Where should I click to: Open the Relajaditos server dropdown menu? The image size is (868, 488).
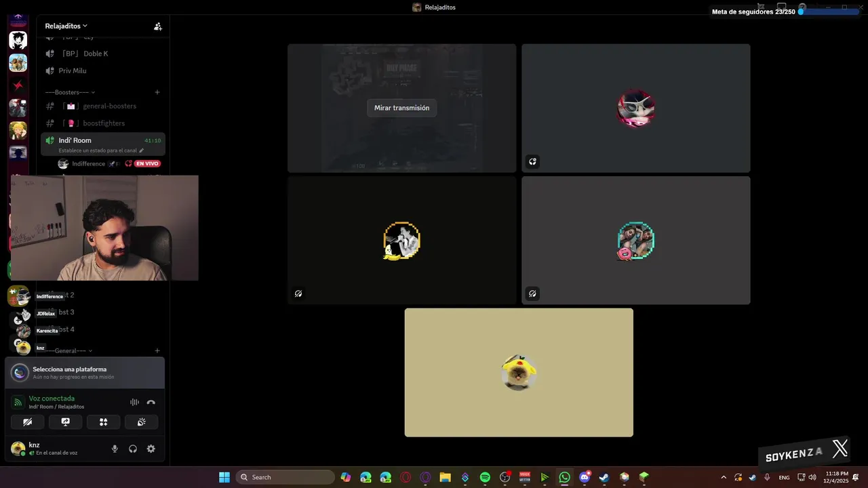point(66,26)
